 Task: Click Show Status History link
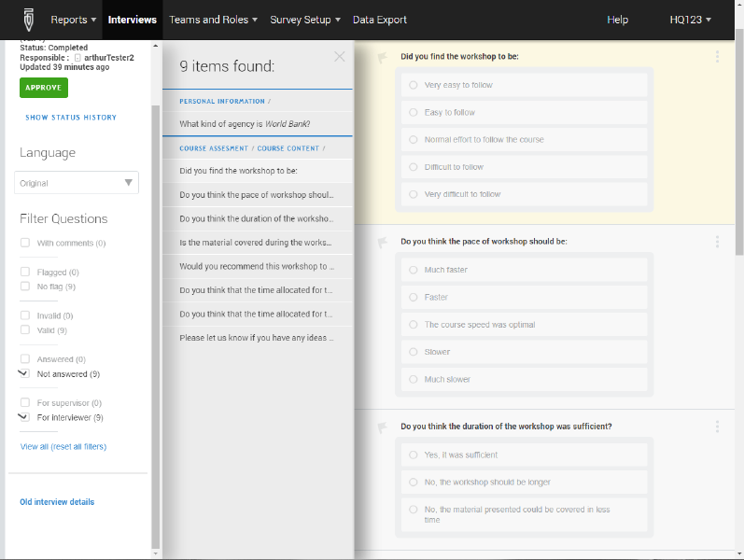tap(71, 118)
